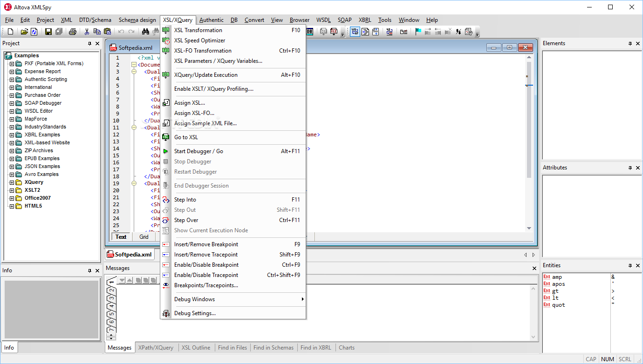643x364 pixels.
Task: Click the DB toolbar icon
Action: pos(310,32)
